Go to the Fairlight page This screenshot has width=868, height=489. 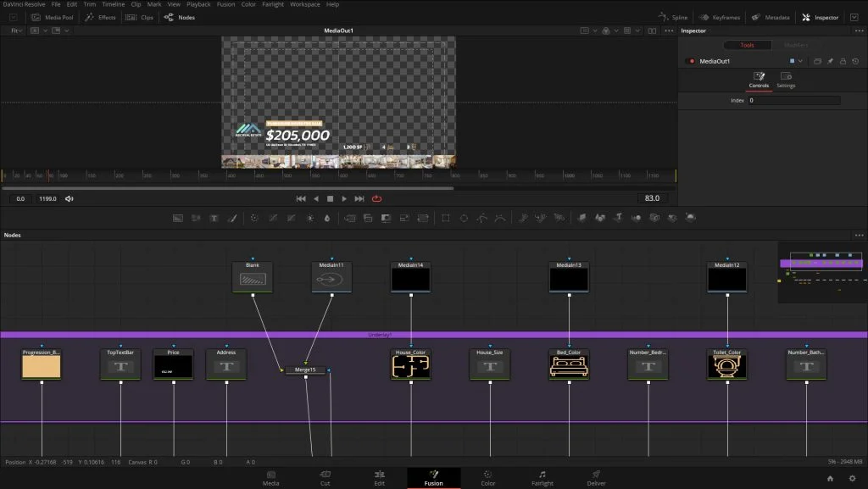(x=542, y=478)
